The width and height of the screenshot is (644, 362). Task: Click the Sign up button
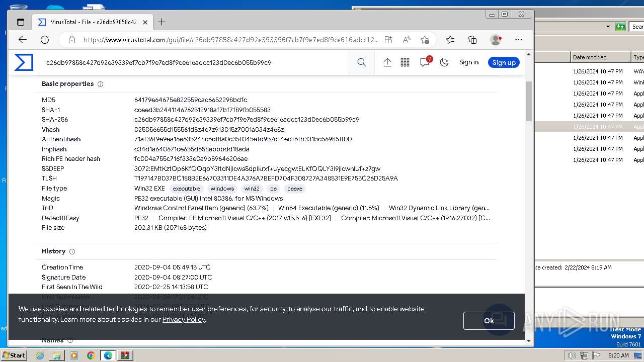pos(504,62)
